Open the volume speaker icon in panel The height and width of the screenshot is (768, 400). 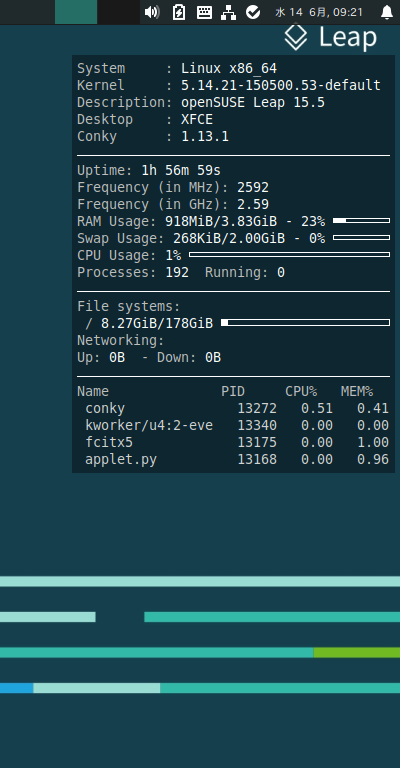[x=152, y=12]
